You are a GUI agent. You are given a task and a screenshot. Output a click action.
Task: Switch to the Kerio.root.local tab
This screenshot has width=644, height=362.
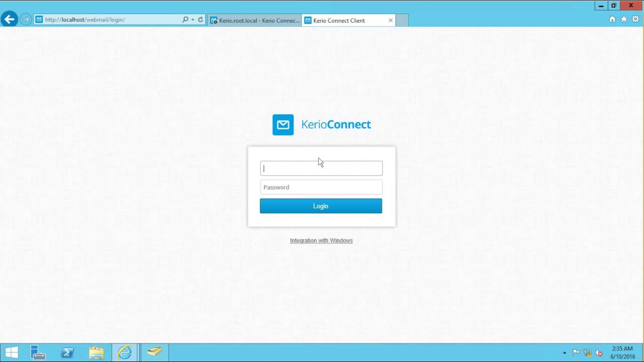coord(255,21)
